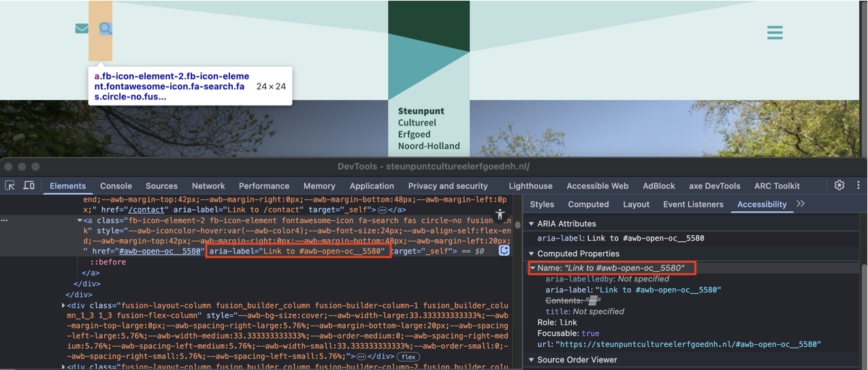
Task: Activate the inspect element picker tool
Action: (x=10, y=185)
